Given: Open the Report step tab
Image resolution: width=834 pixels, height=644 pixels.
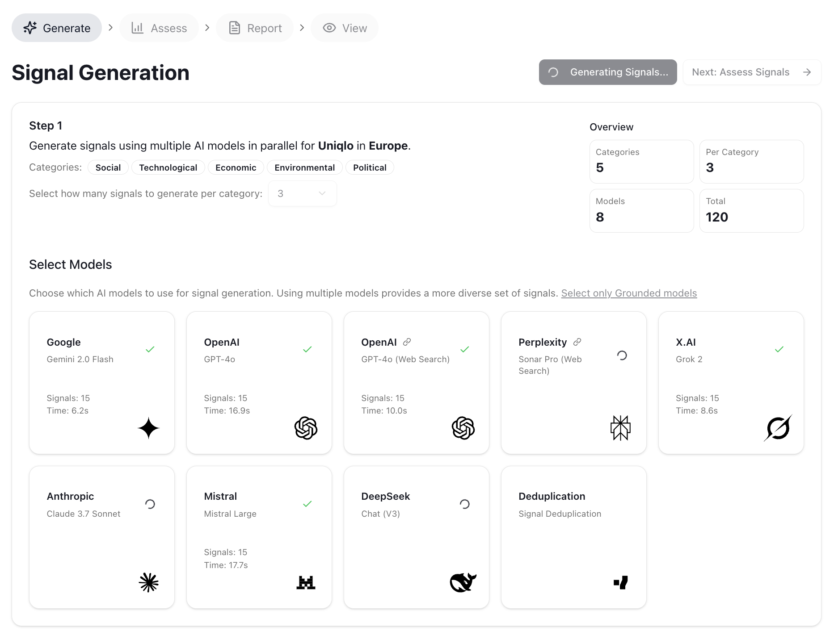Looking at the screenshot, I should 255,28.
